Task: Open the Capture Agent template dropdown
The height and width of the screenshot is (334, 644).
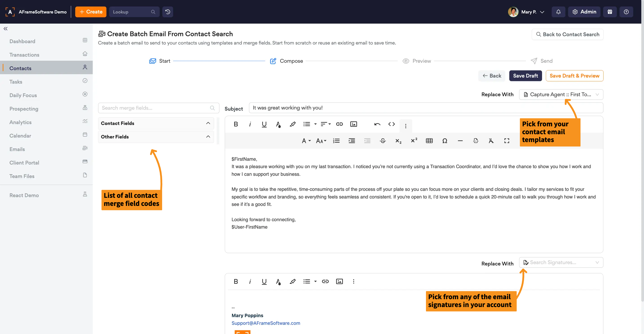Action: [561, 95]
